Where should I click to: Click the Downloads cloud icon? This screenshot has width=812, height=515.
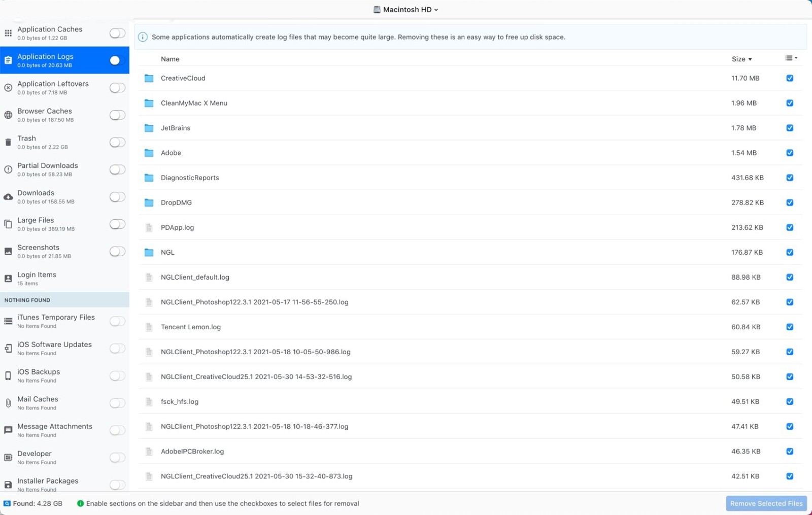coord(8,197)
